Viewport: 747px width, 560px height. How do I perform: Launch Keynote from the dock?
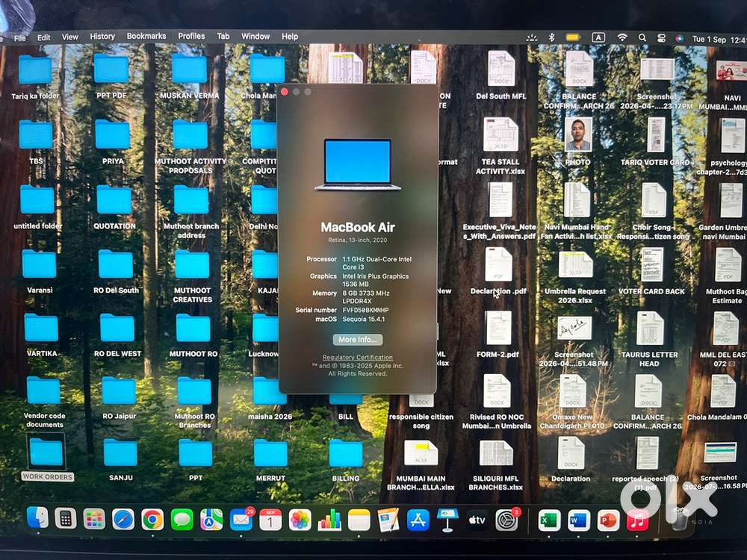coord(447,520)
